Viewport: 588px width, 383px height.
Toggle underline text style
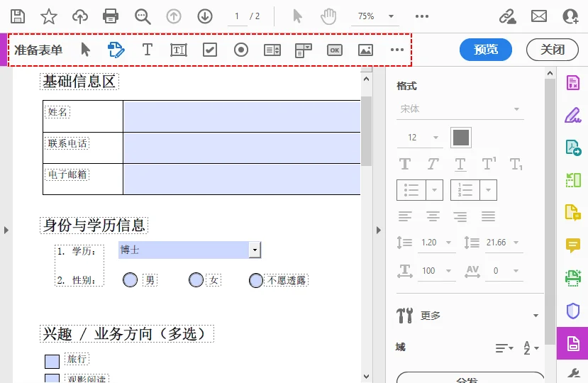point(460,165)
